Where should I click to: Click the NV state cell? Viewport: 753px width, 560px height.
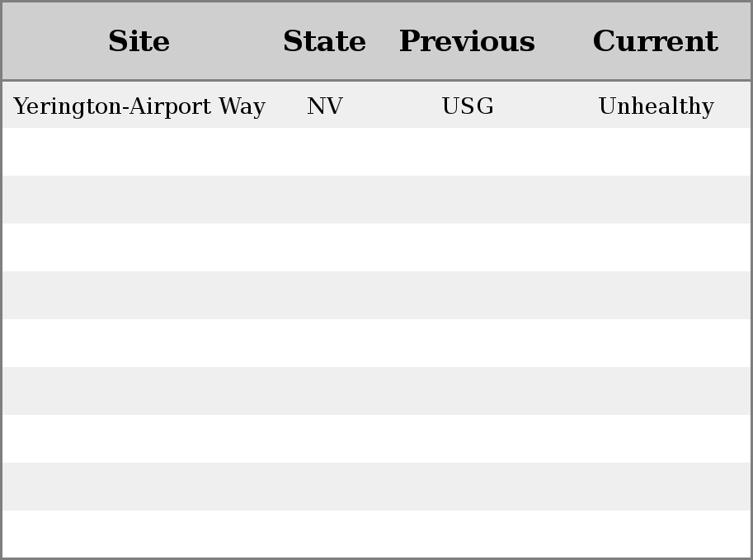325,106
